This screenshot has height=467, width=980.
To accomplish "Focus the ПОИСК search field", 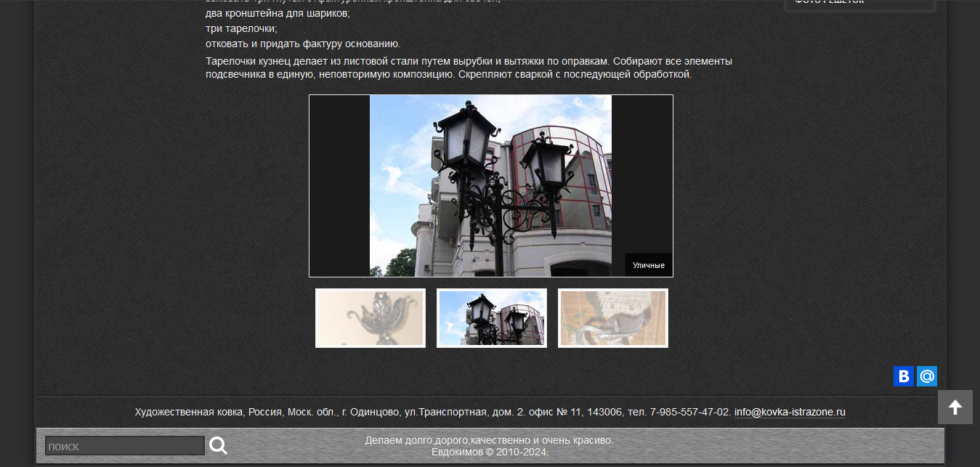I will point(125,446).
